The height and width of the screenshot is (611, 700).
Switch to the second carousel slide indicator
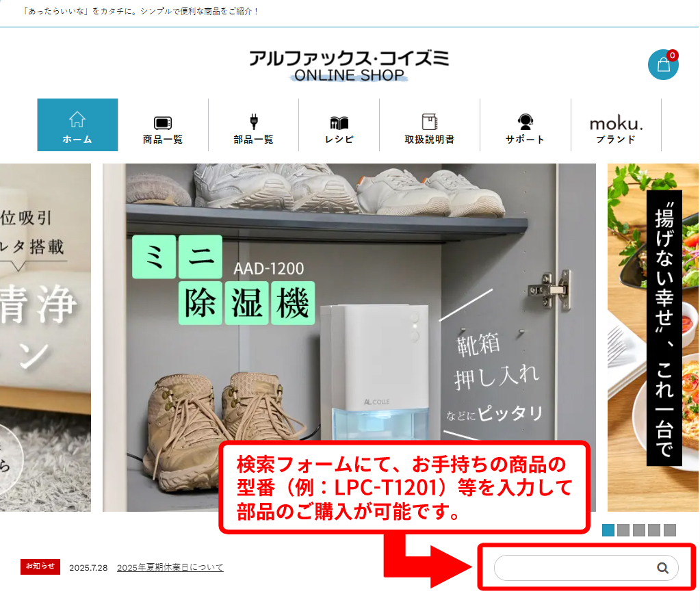623,530
